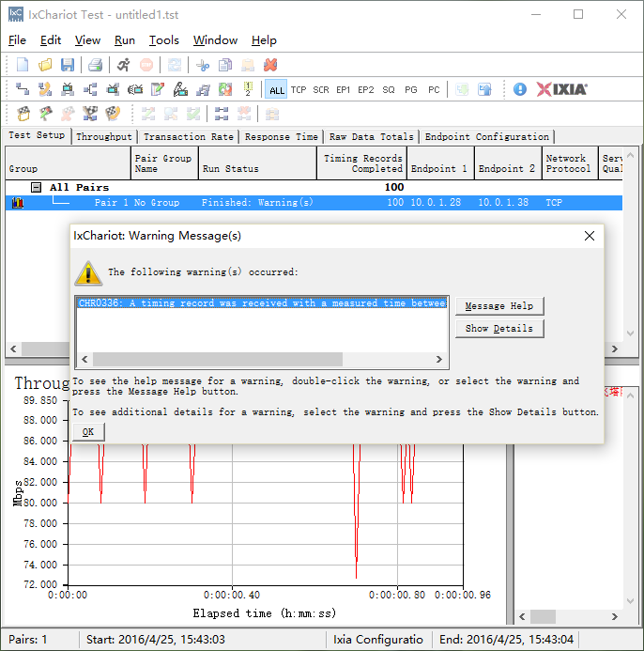Toggle the ALL group filter
Viewport: 644px width, 651px height.
point(276,89)
